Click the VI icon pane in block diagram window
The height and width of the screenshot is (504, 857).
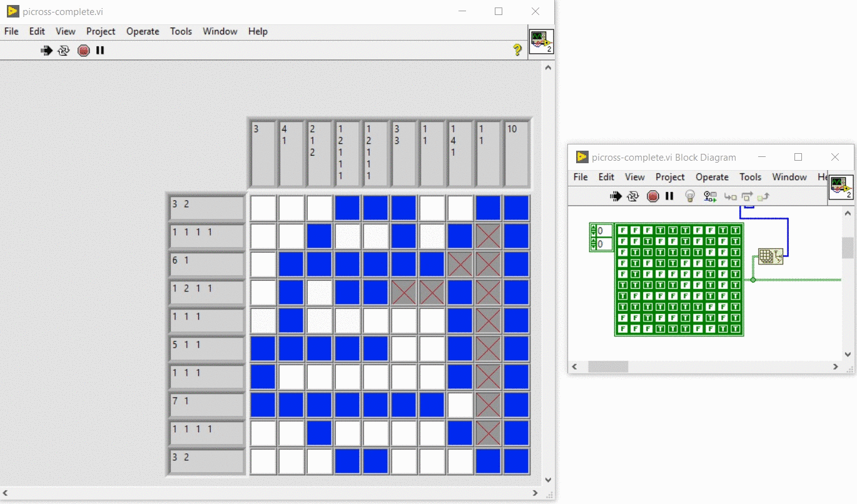tap(841, 188)
